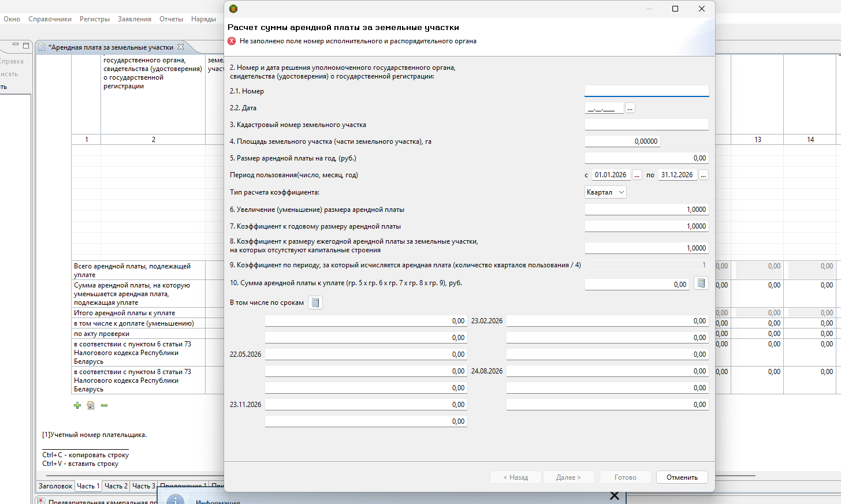This screenshot has height=504, width=841.
Task: Open date picker for period start 01.01.2026
Action: pyautogui.click(x=637, y=175)
